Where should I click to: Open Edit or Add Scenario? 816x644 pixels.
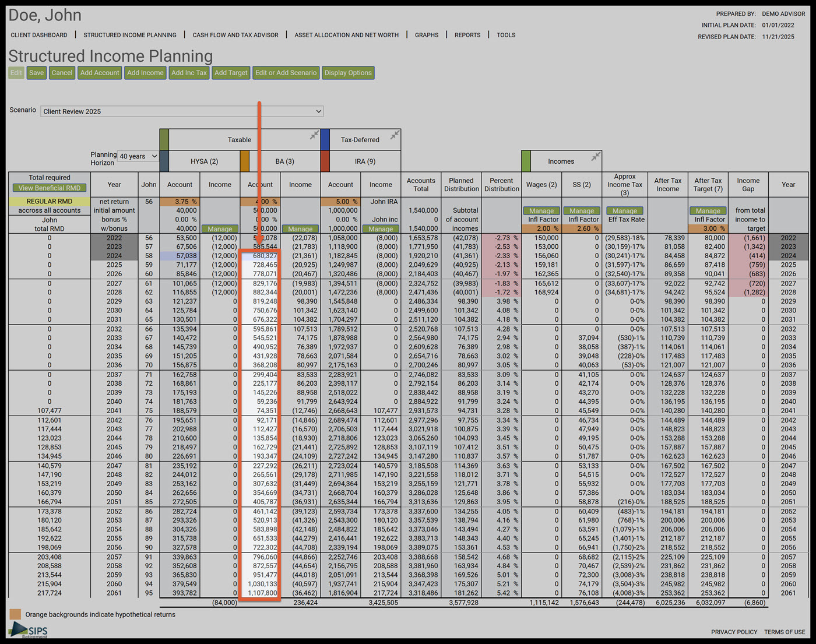coord(286,73)
